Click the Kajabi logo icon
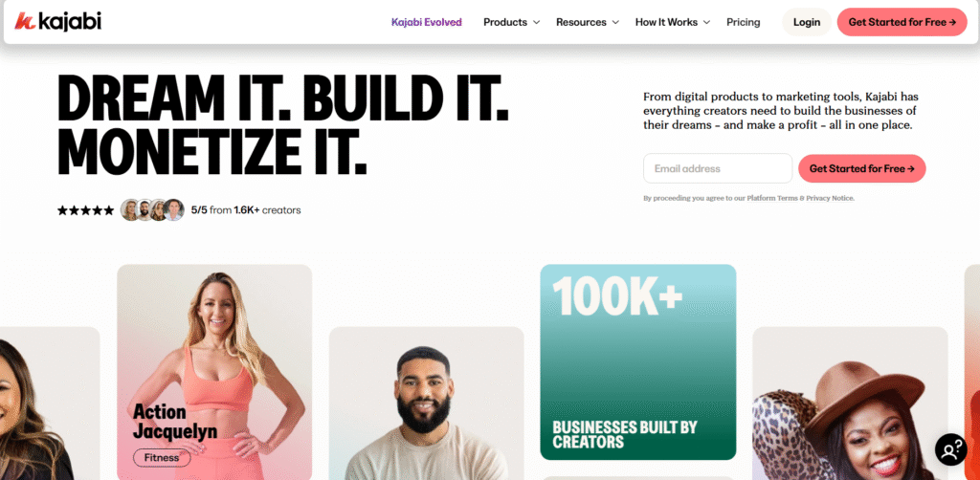The image size is (980, 480). pyautogui.click(x=24, y=21)
